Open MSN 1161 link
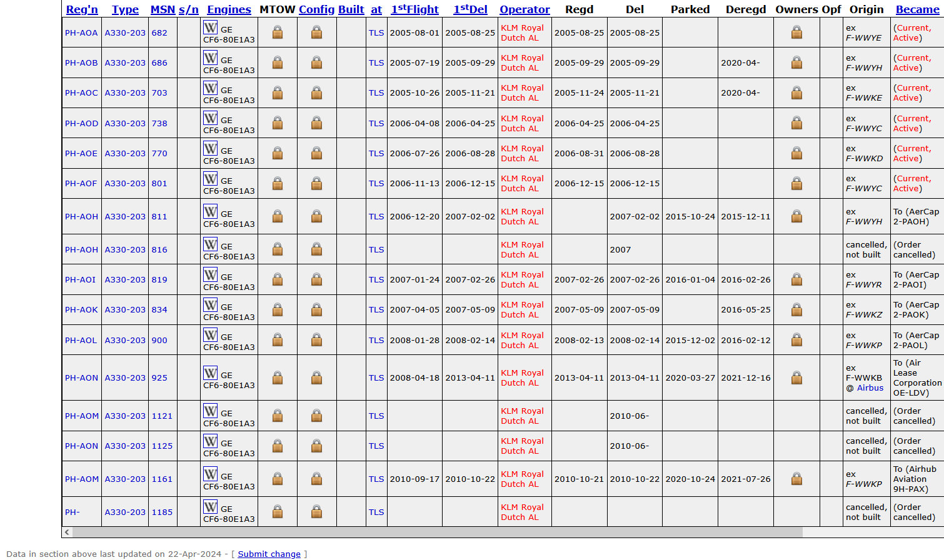The width and height of the screenshot is (944, 560). 162,479
